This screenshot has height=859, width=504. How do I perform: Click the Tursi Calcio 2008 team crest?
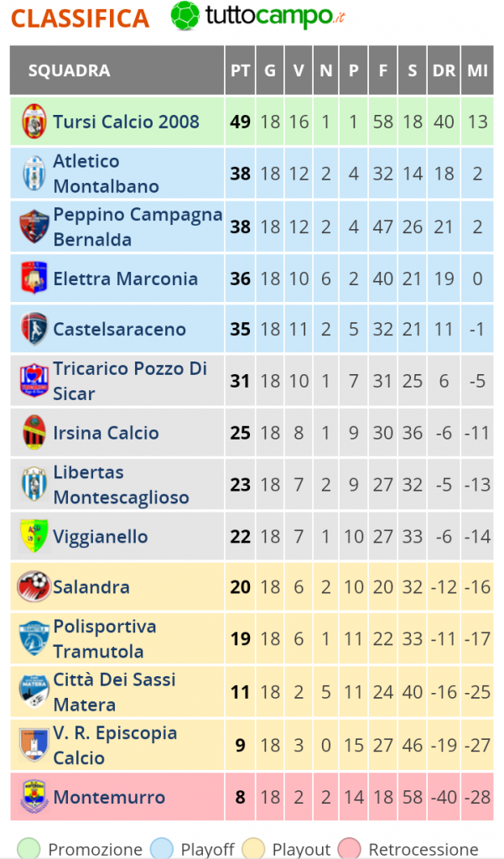pos(34,122)
